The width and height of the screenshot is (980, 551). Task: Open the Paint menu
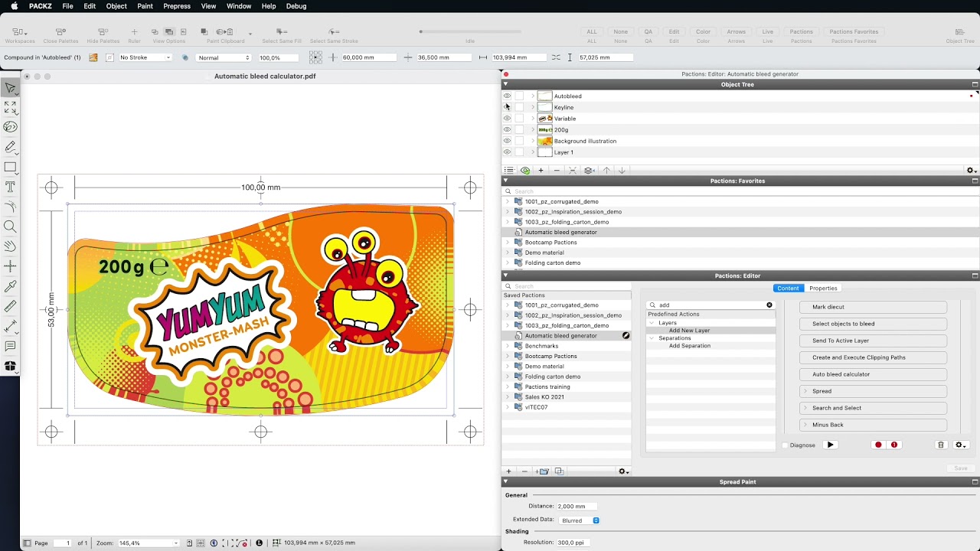point(145,6)
